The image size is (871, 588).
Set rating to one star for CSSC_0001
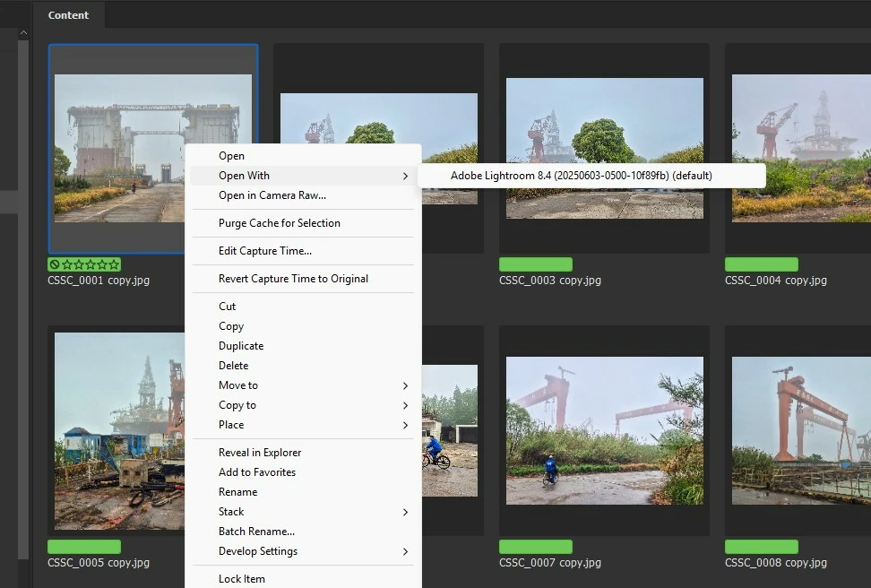67,264
